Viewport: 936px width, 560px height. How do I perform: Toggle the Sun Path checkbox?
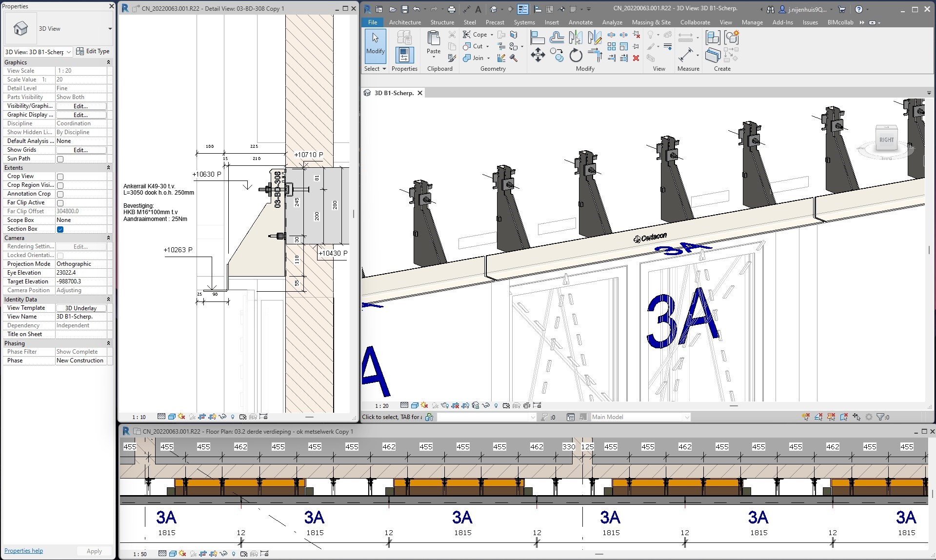click(60, 159)
